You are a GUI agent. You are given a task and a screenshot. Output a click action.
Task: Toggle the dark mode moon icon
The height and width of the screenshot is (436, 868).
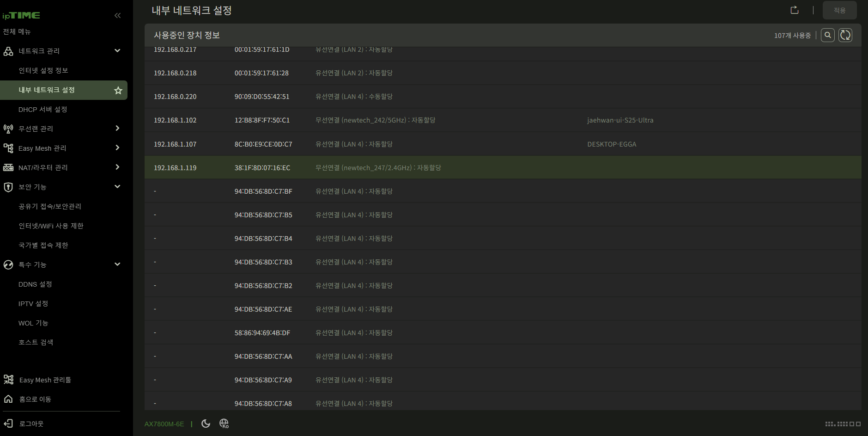[x=206, y=424]
